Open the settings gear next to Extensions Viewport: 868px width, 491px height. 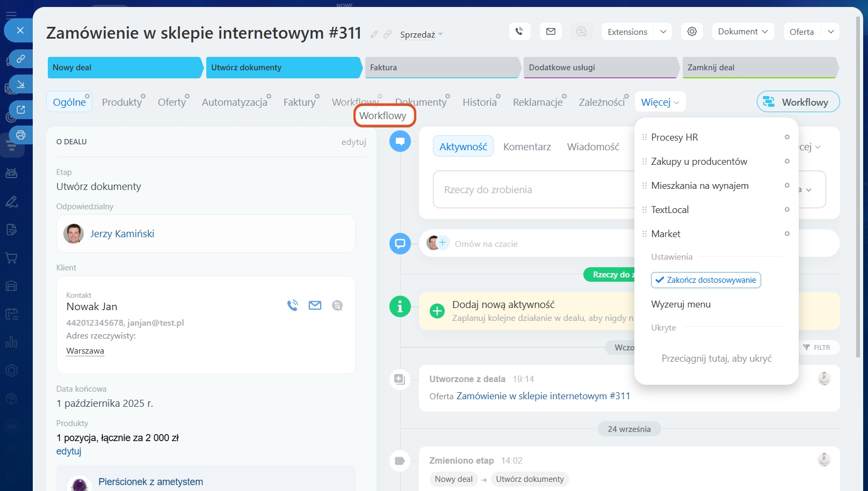point(692,32)
